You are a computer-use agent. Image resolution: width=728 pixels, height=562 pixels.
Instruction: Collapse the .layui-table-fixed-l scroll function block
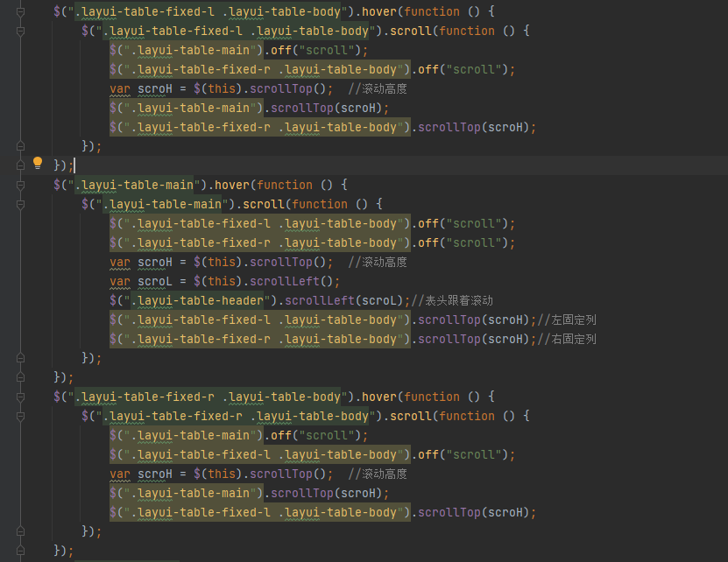pyautogui.click(x=20, y=32)
